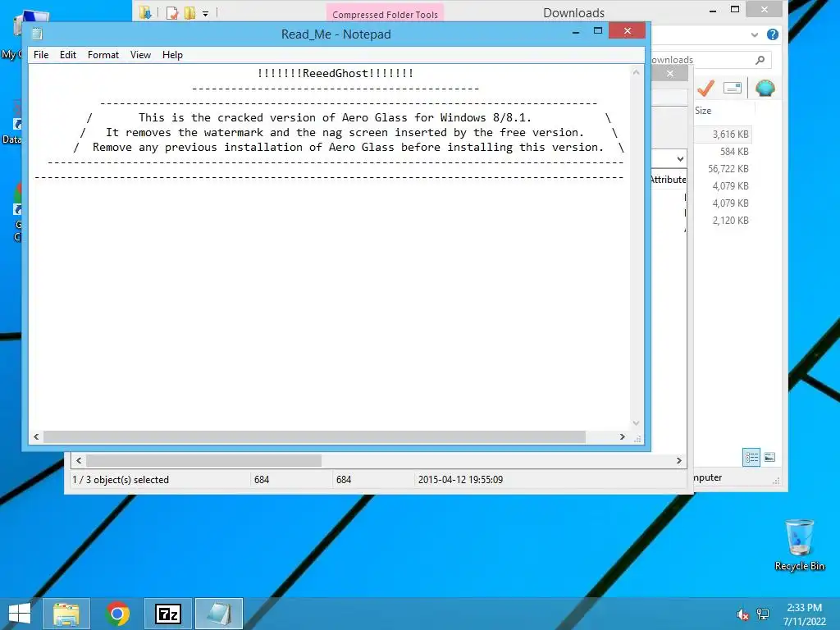Minimize the Downloads Explorer window
Viewport: 840px width, 630px height.
[713, 10]
